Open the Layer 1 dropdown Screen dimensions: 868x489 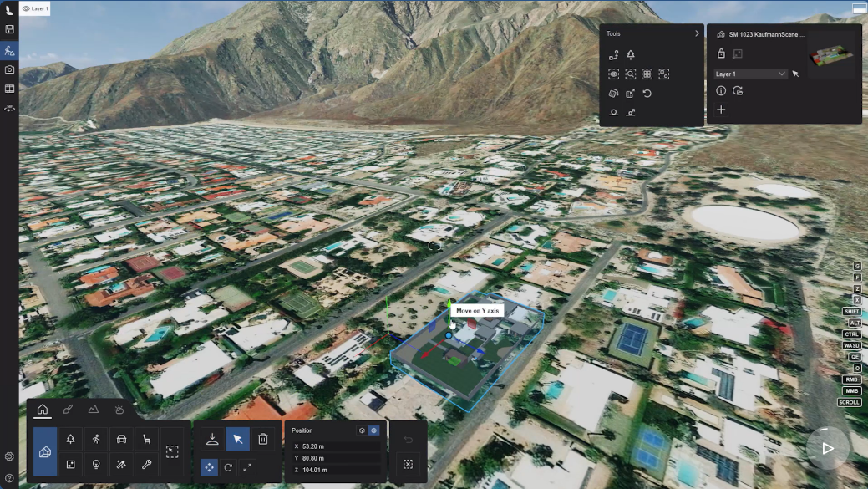pyautogui.click(x=751, y=74)
